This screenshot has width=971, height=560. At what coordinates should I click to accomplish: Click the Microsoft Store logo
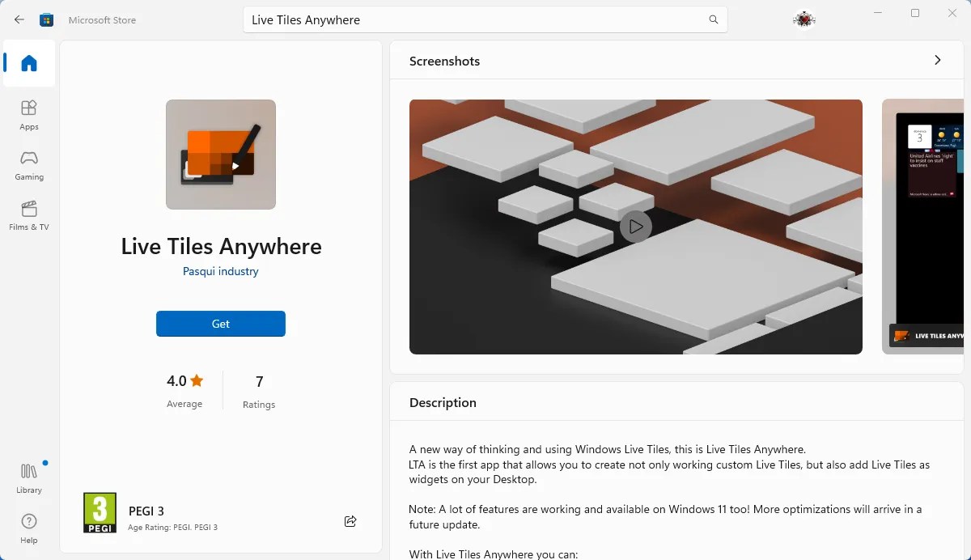pyautogui.click(x=46, y=19)
